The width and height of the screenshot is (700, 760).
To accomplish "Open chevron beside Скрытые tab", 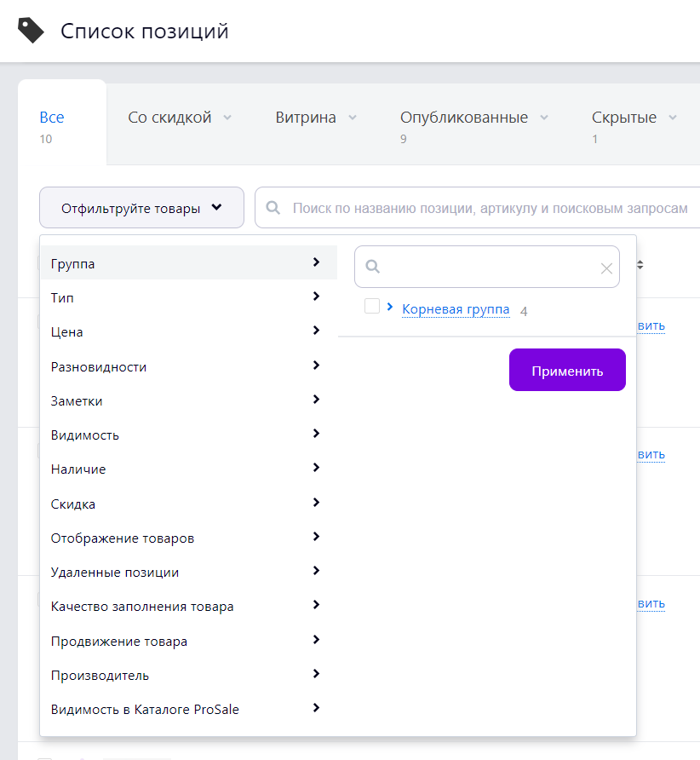I will (673, 118).
